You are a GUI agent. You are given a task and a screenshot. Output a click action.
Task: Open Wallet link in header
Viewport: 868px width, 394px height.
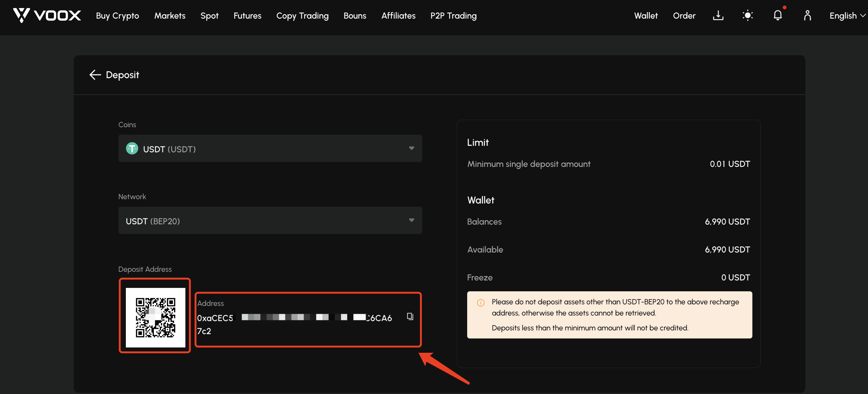click(x=646, y=16)
